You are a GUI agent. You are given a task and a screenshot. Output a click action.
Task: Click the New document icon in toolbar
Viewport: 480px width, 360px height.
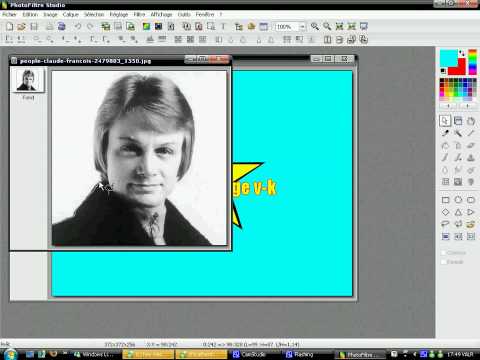pos(10,27)
